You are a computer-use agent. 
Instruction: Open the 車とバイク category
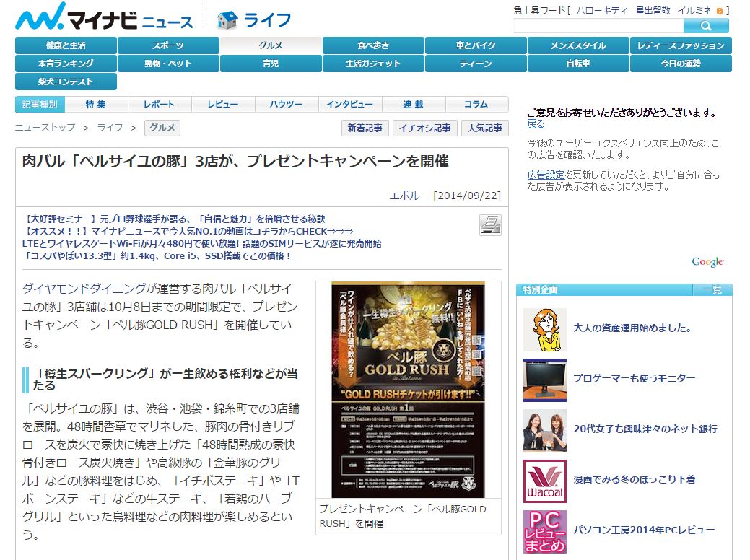pos(476,45)
